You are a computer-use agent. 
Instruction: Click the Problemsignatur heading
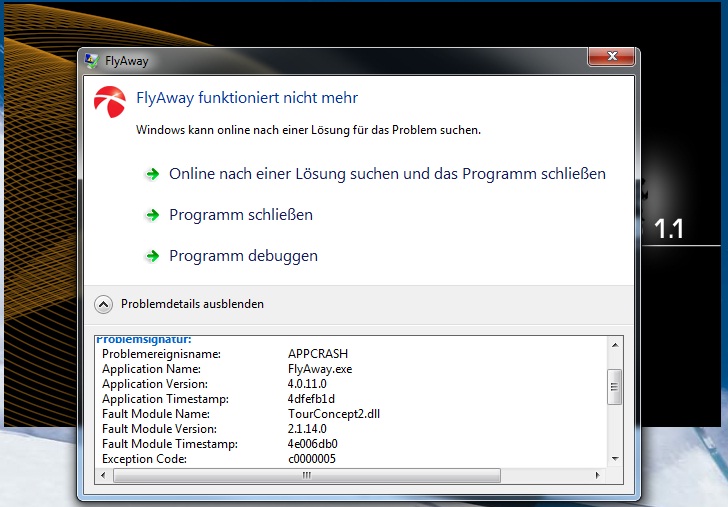click(x=143, y=340)
